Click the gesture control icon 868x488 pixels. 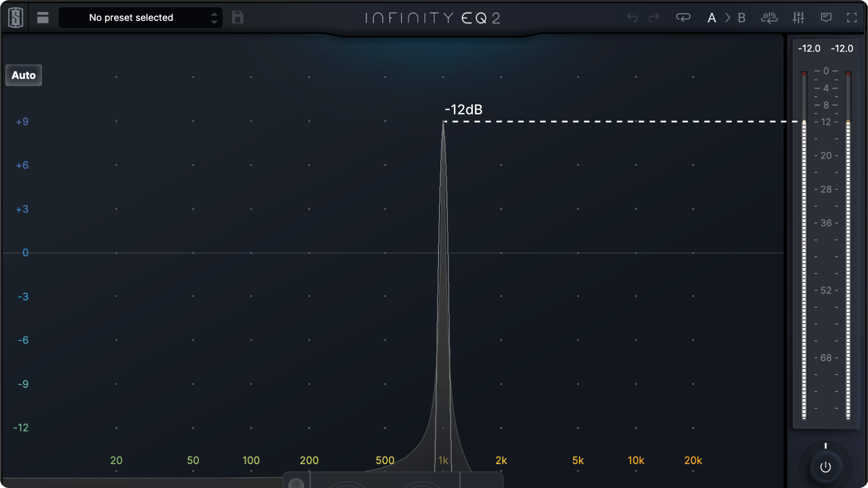click(x=770, y=18)
